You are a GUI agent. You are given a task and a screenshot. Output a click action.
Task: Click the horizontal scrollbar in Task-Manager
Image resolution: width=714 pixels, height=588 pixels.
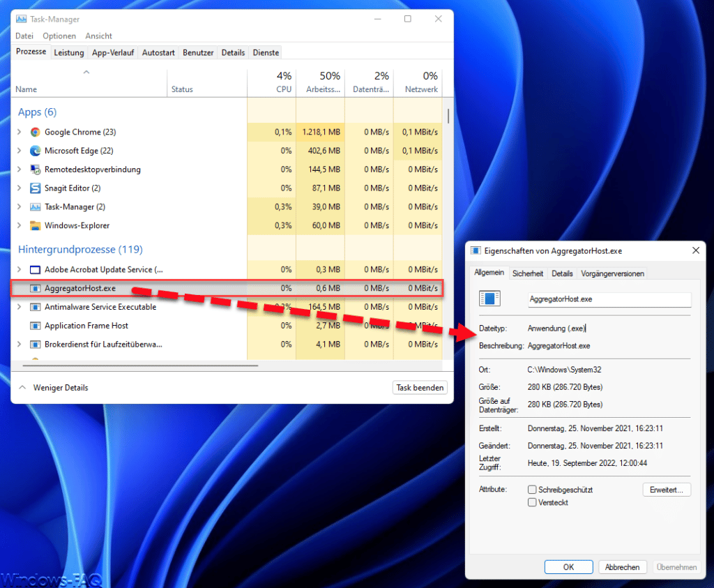pyautogui.click(x=140, y=365)
